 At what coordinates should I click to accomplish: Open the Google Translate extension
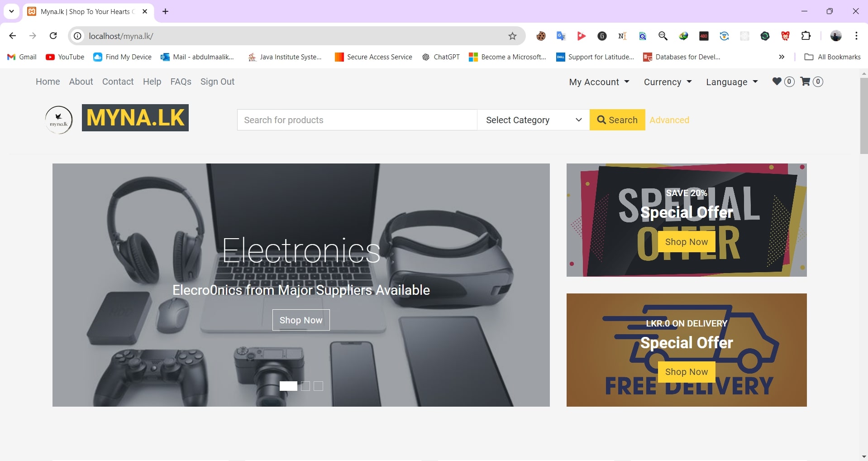click(561, 36)
